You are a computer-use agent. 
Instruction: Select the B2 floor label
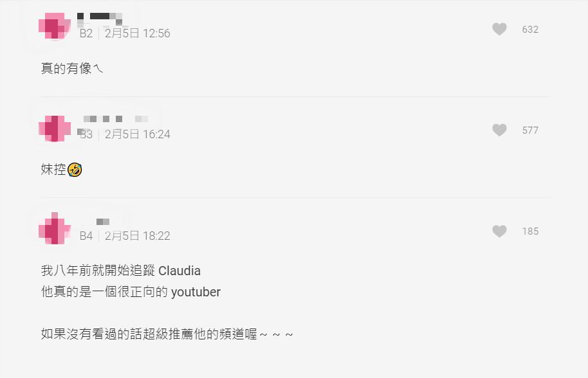click(x=86, y=33)
